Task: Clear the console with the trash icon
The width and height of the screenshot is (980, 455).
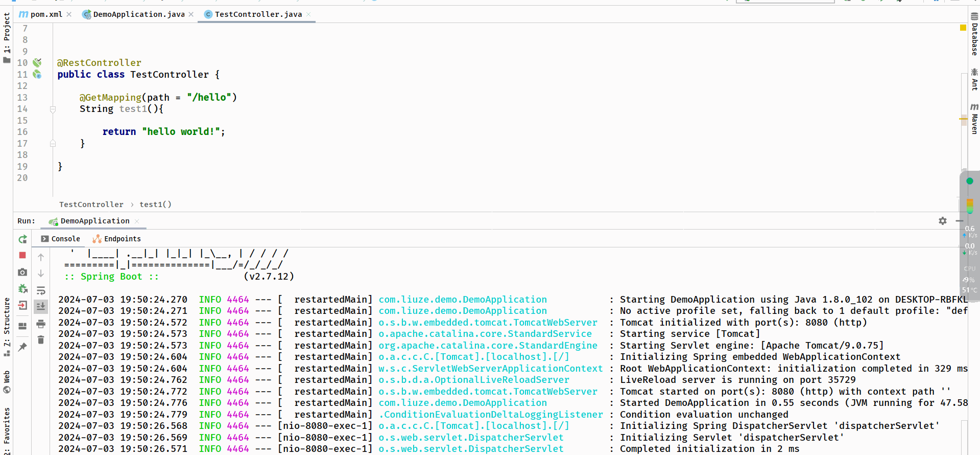Action: [41, 340]
